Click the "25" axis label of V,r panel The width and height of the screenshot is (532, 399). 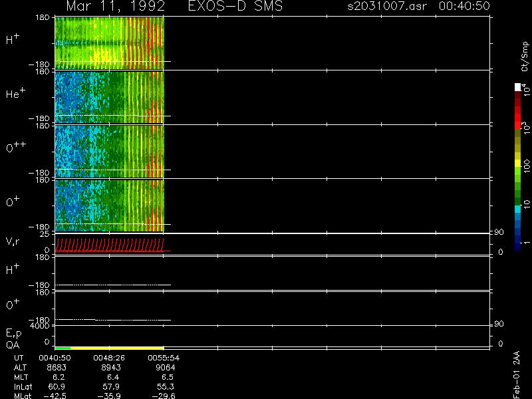click(45, 234)
